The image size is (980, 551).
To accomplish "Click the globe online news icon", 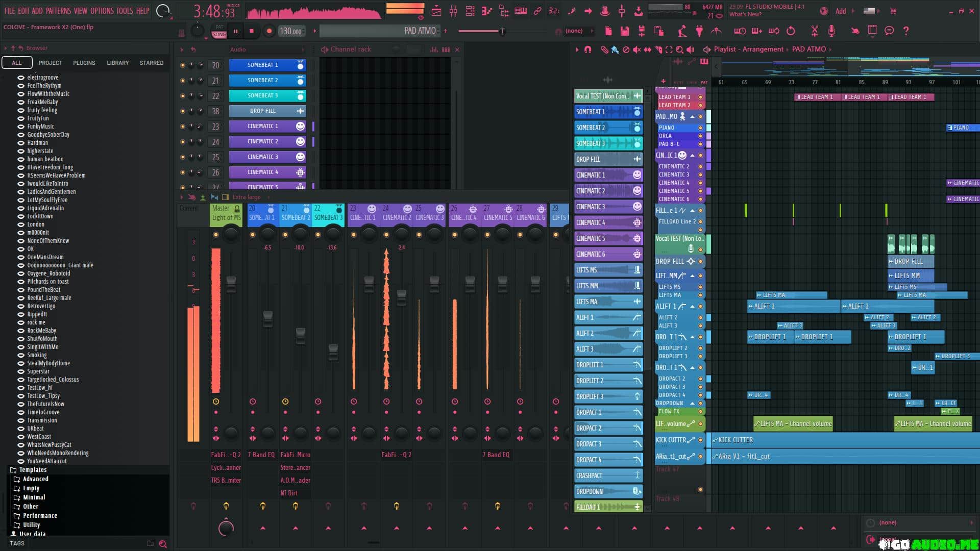I will coord(823,11).
